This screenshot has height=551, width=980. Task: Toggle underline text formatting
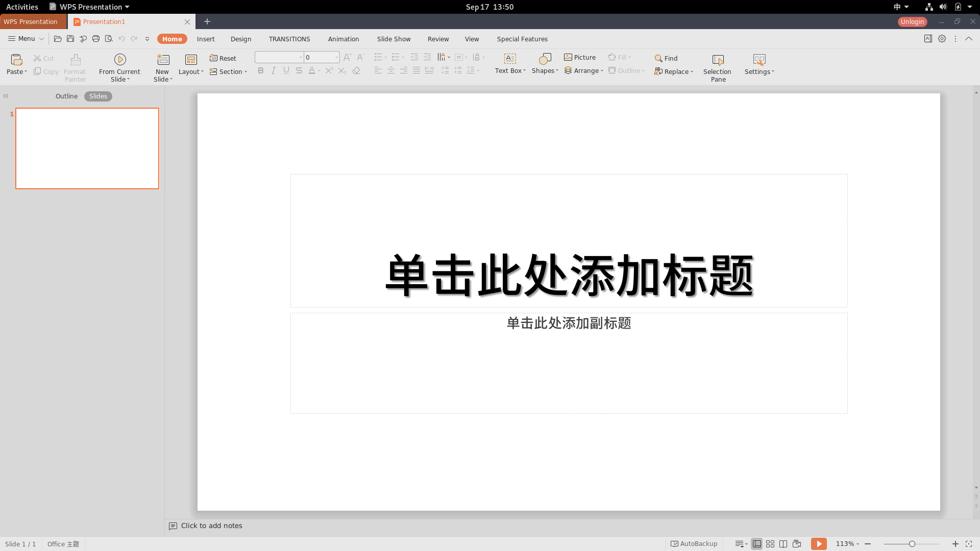[286, 70]
